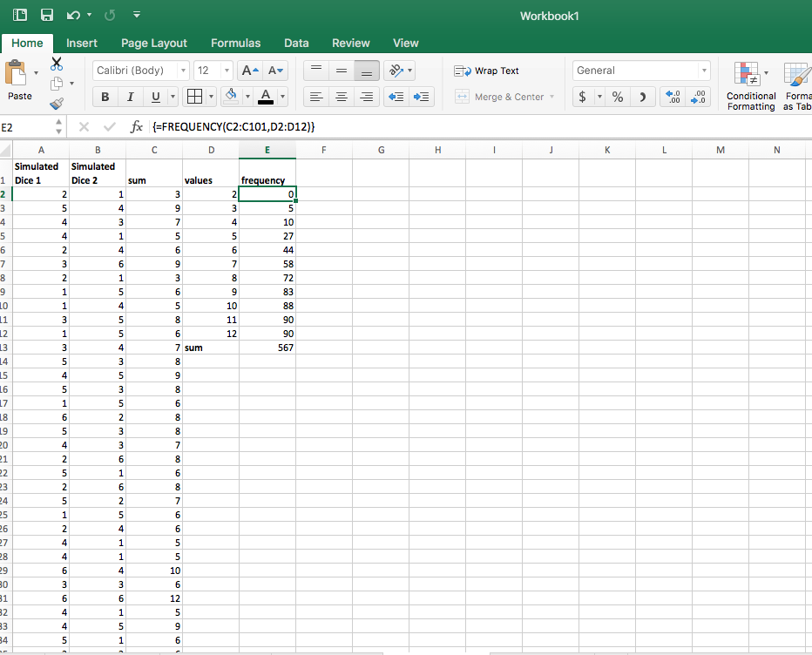Apply bold formatting
The width and height of the screenshot is (812, 655).
(x=105, y=97)
